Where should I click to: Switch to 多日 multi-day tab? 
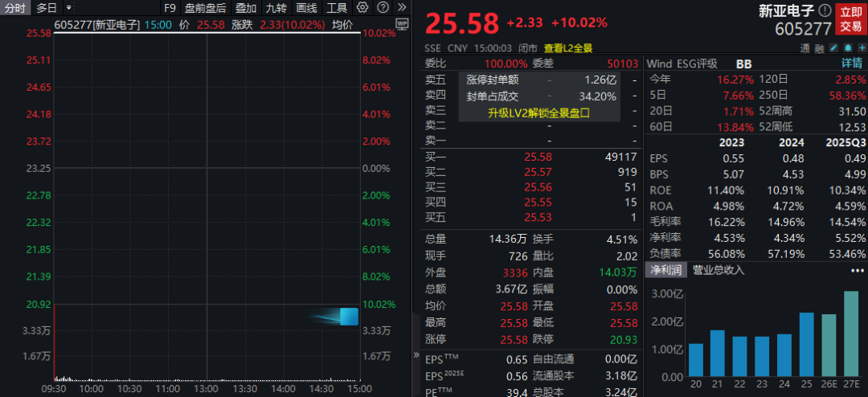[x=47, y=8]
